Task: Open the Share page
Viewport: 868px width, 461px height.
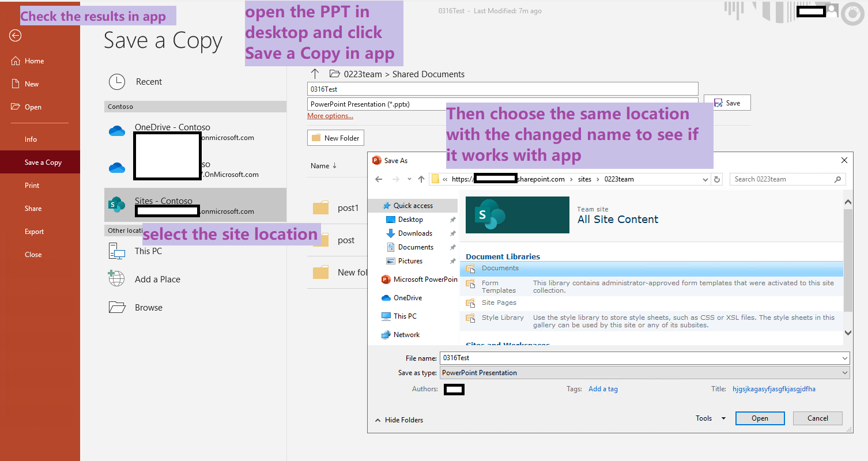Action: (33, 209)
